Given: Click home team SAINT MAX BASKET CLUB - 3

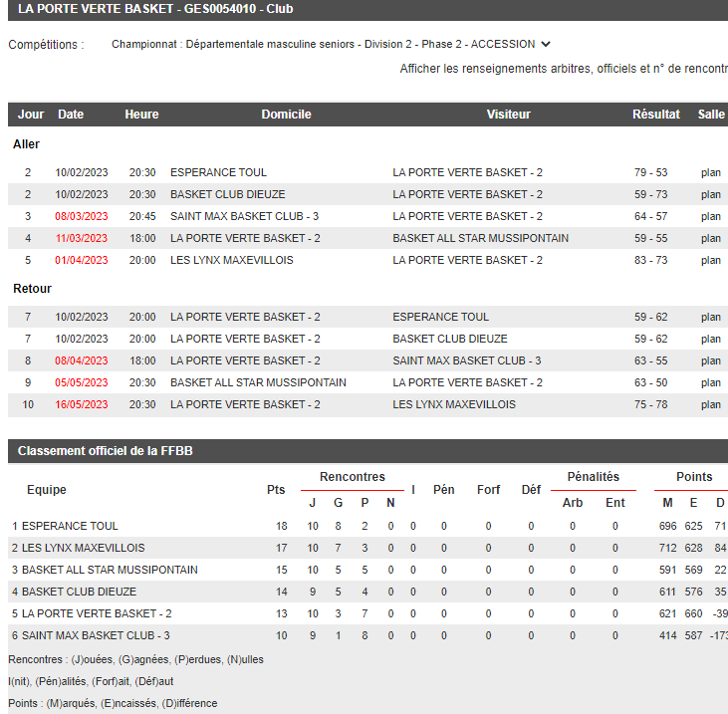Looking at the screenshot, I should pos(244,216).
